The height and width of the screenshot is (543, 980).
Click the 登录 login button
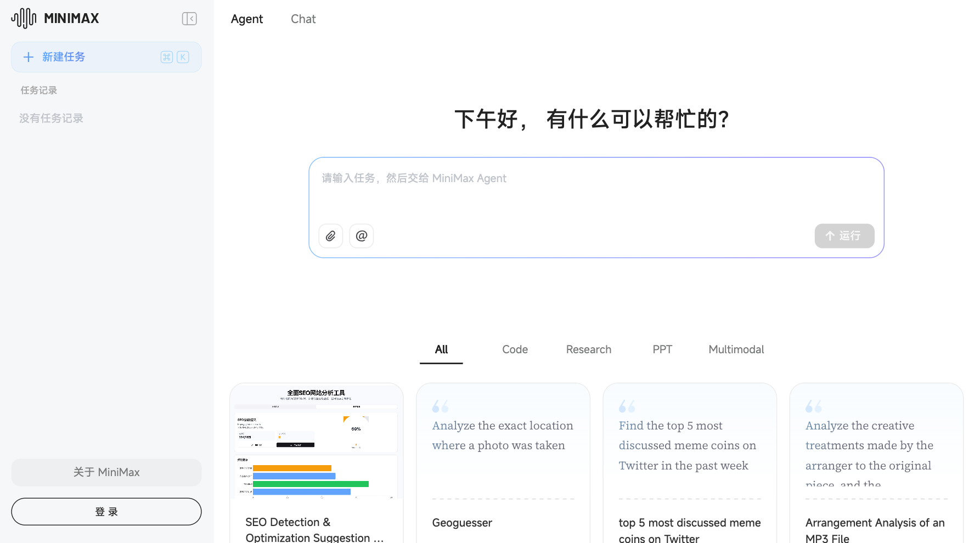tap(106, 512)
